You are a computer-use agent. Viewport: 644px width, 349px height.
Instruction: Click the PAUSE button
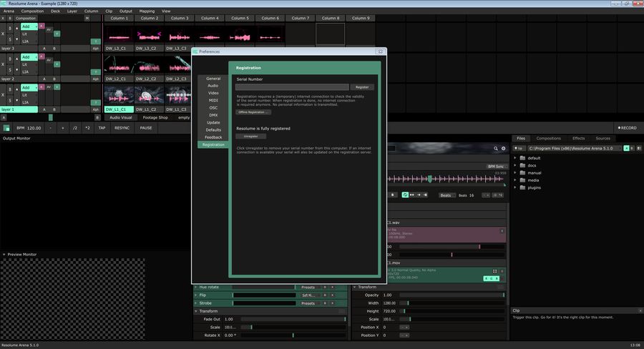tap(146, 128)
